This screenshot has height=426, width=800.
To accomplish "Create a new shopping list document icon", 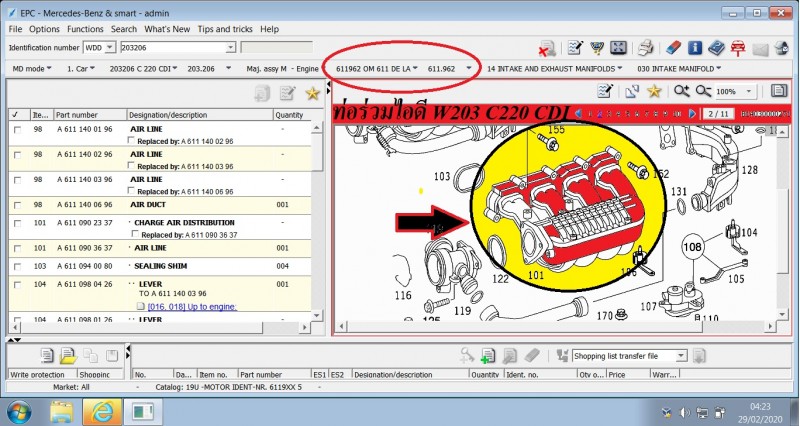I will (x=46, y=355).
